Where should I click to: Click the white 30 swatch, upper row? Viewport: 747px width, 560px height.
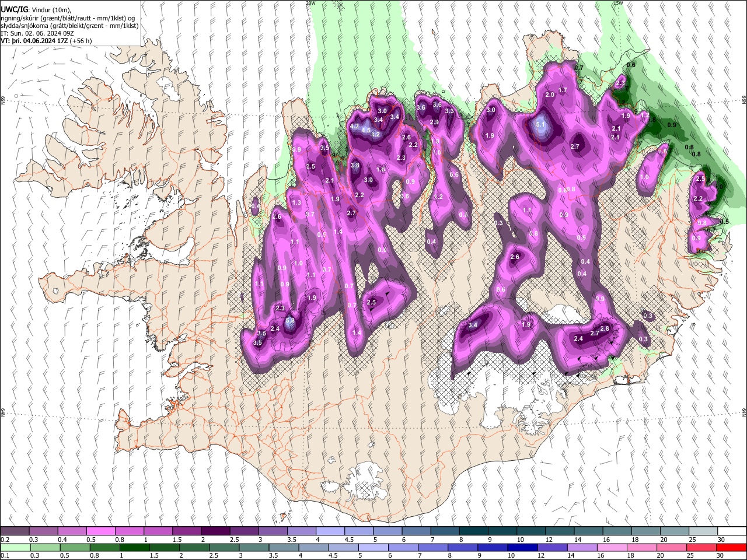pos(731,531)
